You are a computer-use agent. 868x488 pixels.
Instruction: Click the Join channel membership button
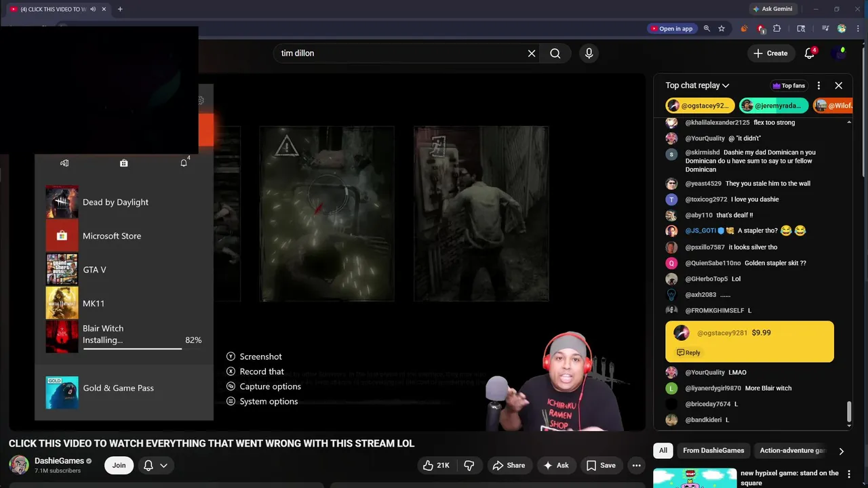pos(119,465)
